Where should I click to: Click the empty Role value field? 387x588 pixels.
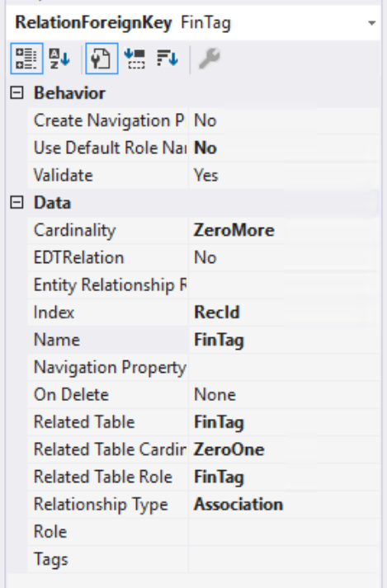point(284,532)
